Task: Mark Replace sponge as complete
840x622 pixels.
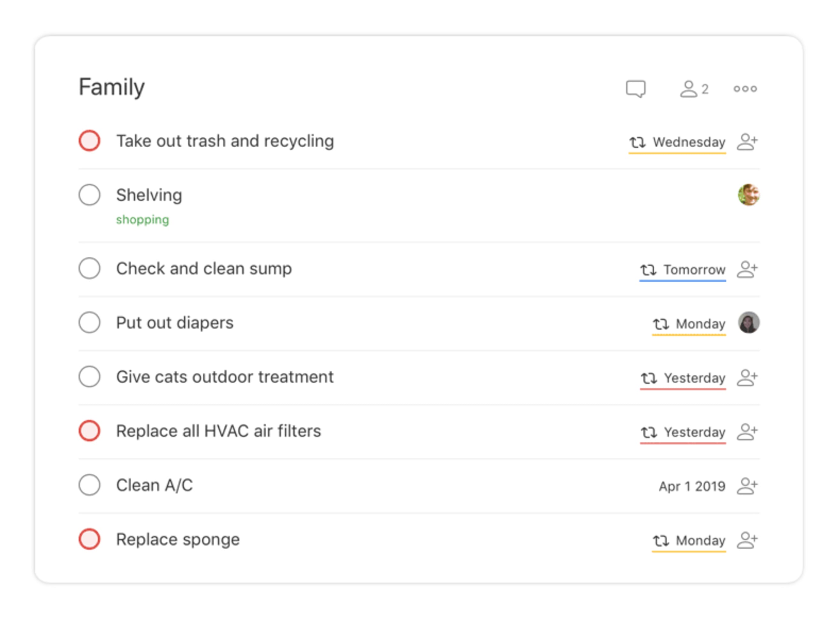Action: [89, 539]
